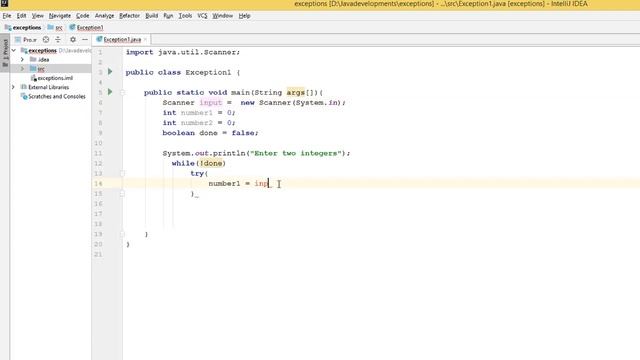Click Exception1 breadcrumb in navigation bar
The height and width of the screenshot is (360, 640).
[x=86, y=27]
